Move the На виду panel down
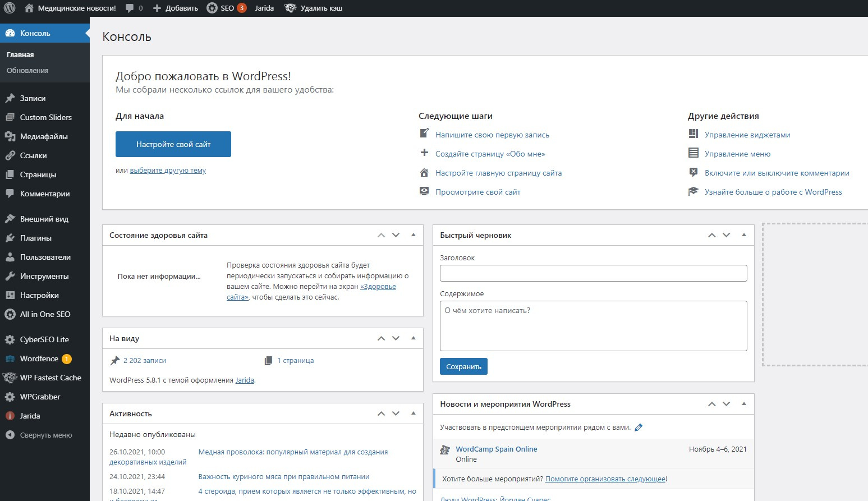Viewport: 868px width, 501px height. tap(396, 338)
